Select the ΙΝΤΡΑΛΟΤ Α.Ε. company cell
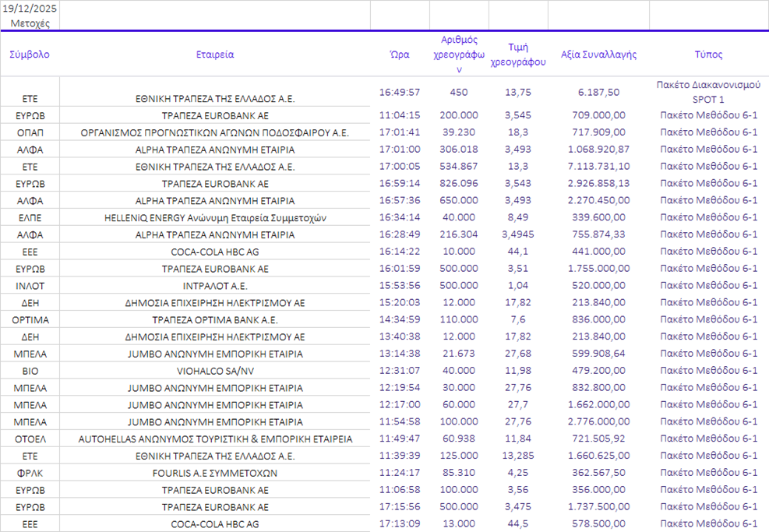769x532 pixels. click(215, 286)
